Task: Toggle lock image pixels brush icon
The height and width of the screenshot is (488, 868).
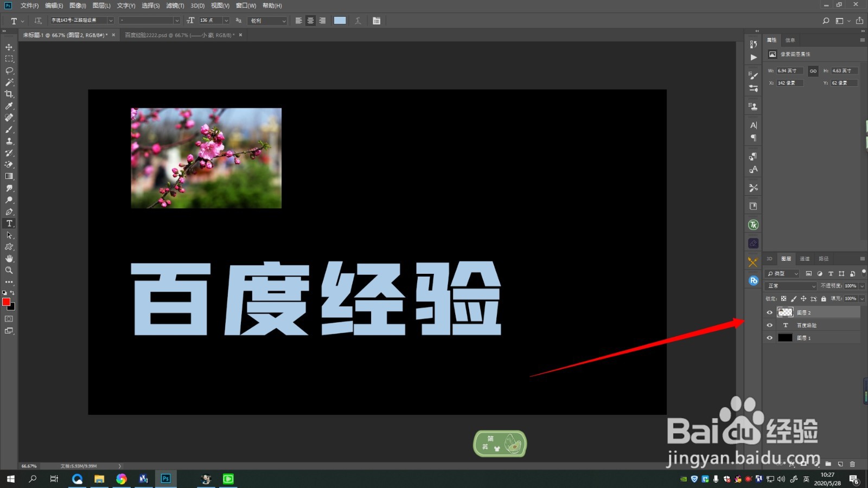Action: pos(794,299)
